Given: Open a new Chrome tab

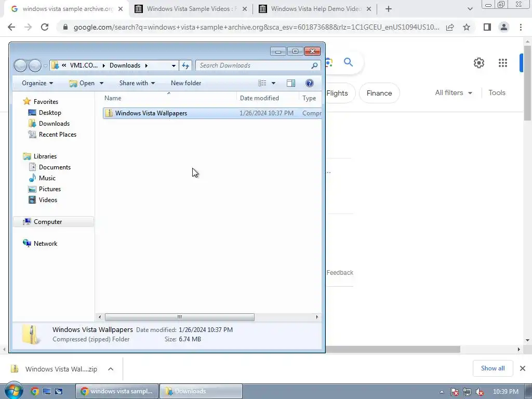Looking at the screenshot, I should click(x=389, y=9).
